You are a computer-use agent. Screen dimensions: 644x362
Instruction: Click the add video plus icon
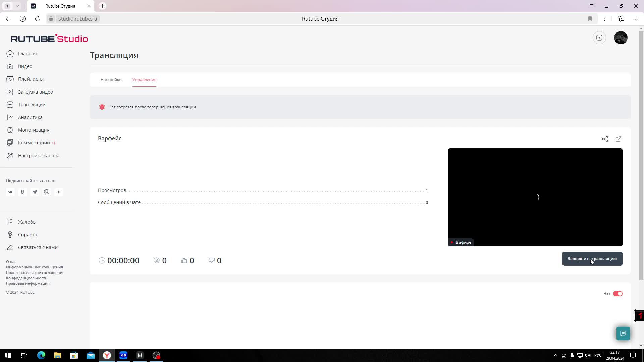[x=599, y=38]
